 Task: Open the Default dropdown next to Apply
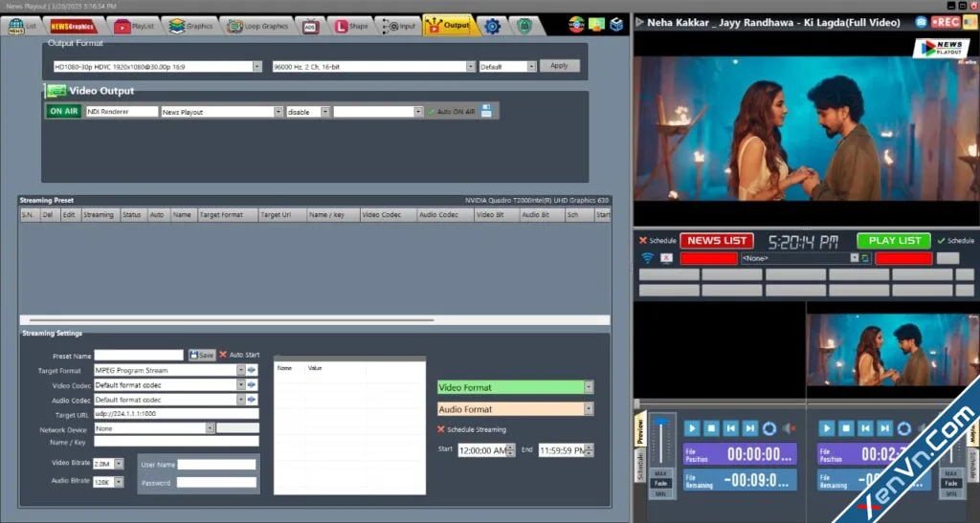[531, 66]
